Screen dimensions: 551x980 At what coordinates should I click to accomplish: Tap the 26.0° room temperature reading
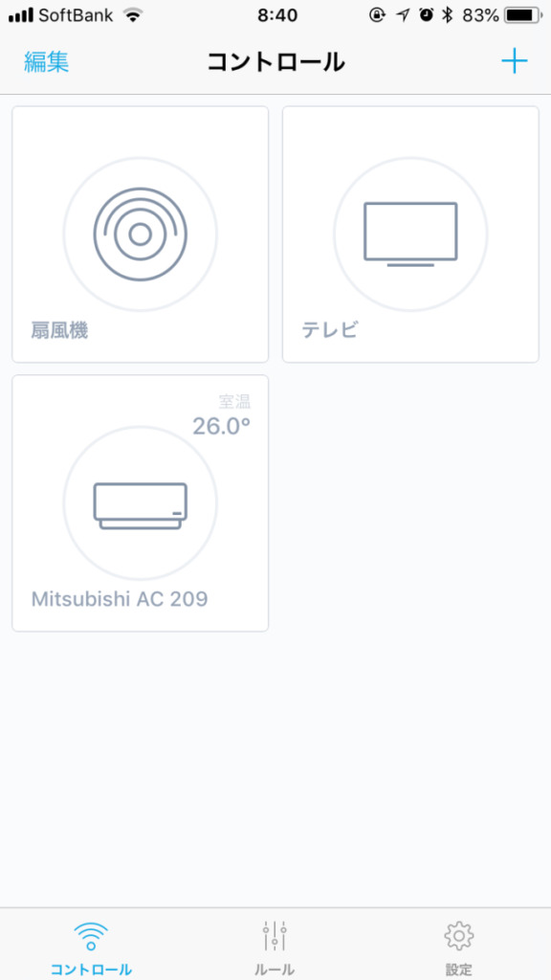pyautogui.click(x=221, y=426)
